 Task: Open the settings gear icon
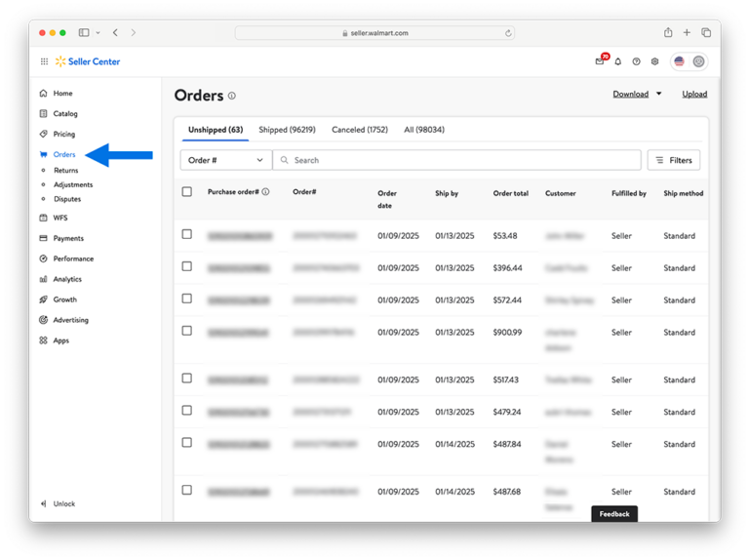654,61
